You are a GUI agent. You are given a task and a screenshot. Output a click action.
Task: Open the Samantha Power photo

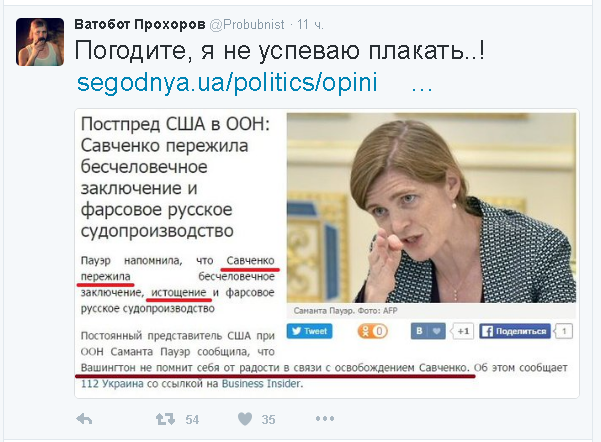click(431, 208)
